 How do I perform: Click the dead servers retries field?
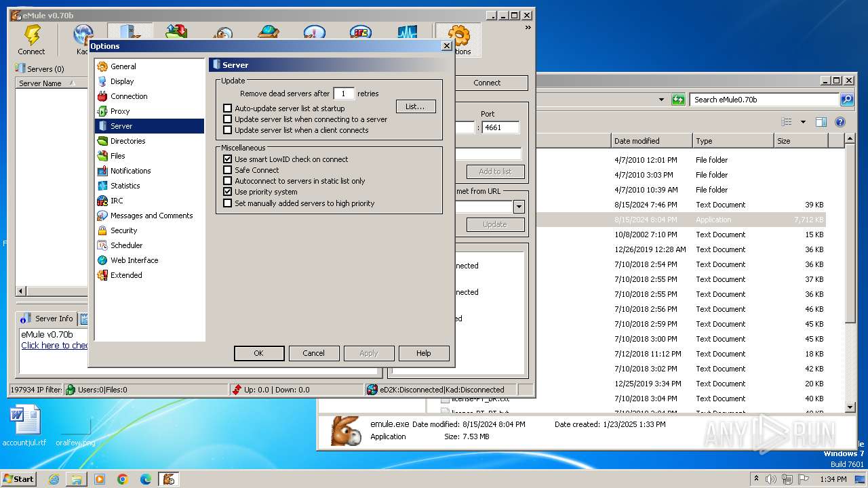point(344,94)
